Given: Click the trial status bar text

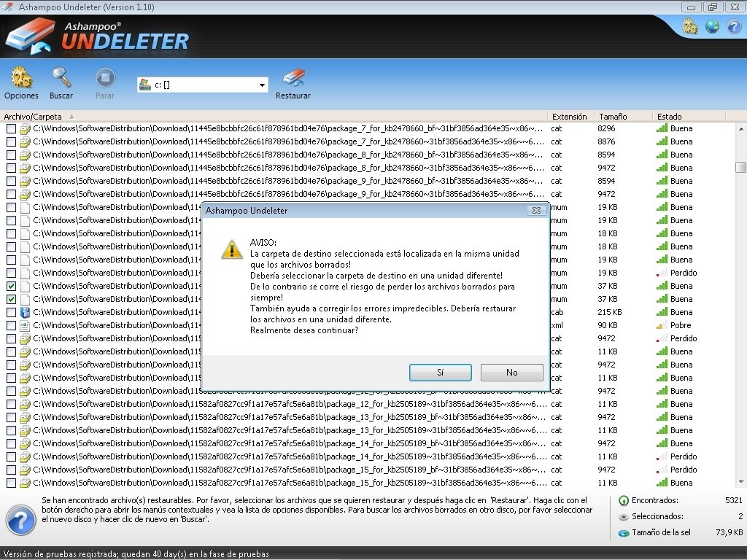Looking at the screenshot, I should point(136,554).
